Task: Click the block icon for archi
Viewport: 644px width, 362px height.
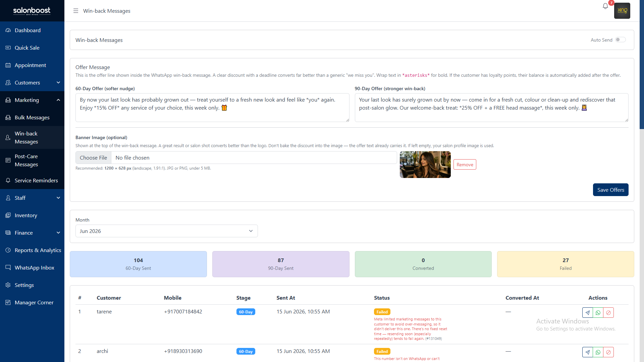Action: tap(608, 352)
